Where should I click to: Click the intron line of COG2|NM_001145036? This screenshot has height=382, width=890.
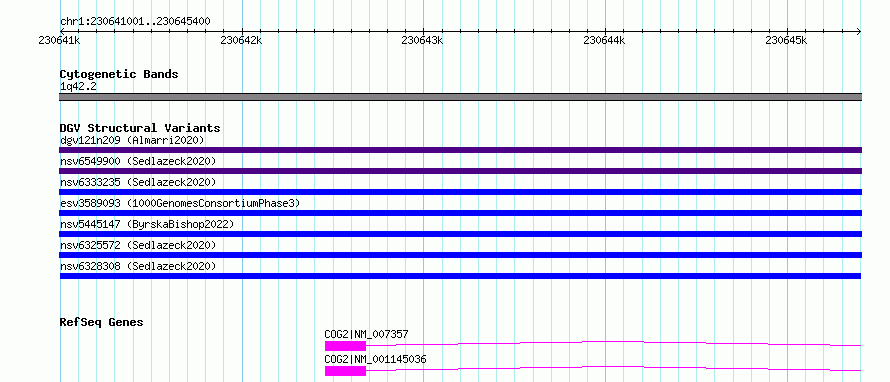[614, 368]
